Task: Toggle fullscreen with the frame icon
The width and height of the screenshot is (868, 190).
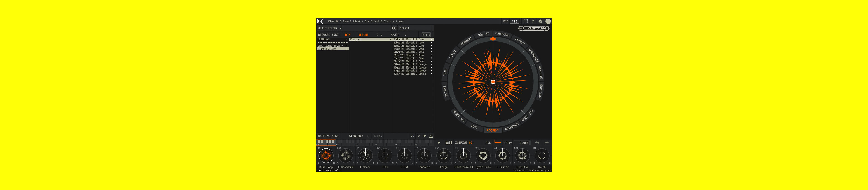Action: point(525,21)
